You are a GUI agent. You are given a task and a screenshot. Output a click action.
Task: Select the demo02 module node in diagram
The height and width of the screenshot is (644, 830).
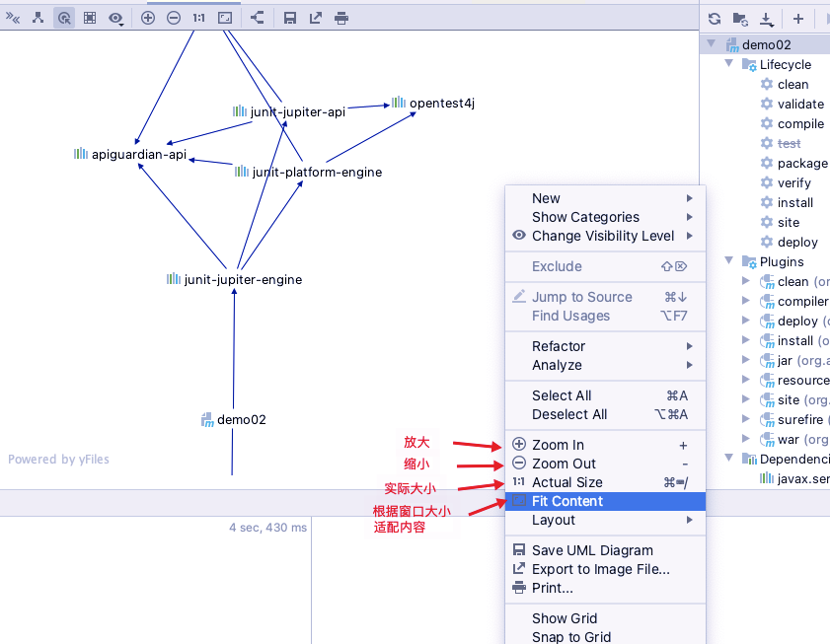(234, 419)
